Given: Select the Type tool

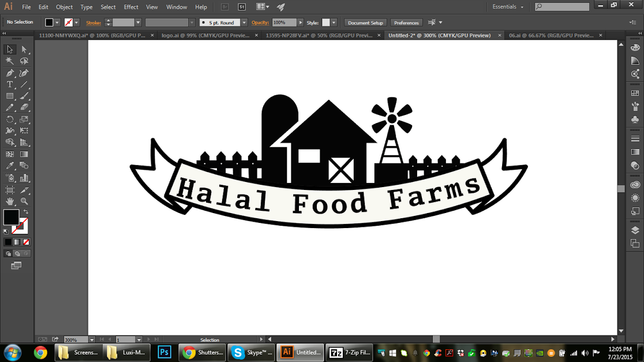Looking at the screenshot, I should tap(10, 85).
